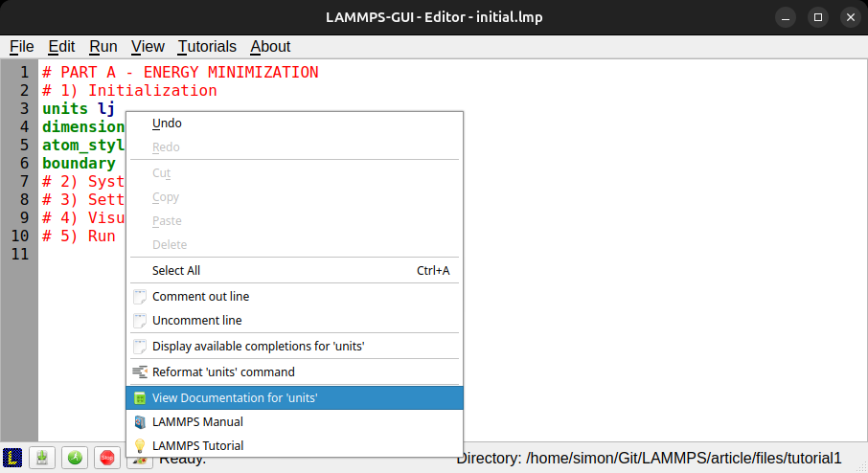Image resolution: width=868 pixels, height=473 pixels.
Task: Click the light bulb icon beside LAMMPS Tutorial
Action: click(x=140, y=445)
